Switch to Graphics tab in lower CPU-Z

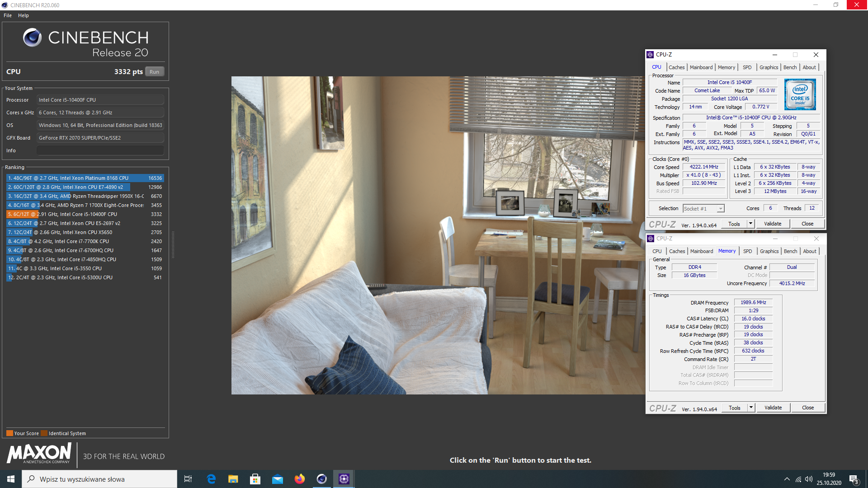[769, 251]
